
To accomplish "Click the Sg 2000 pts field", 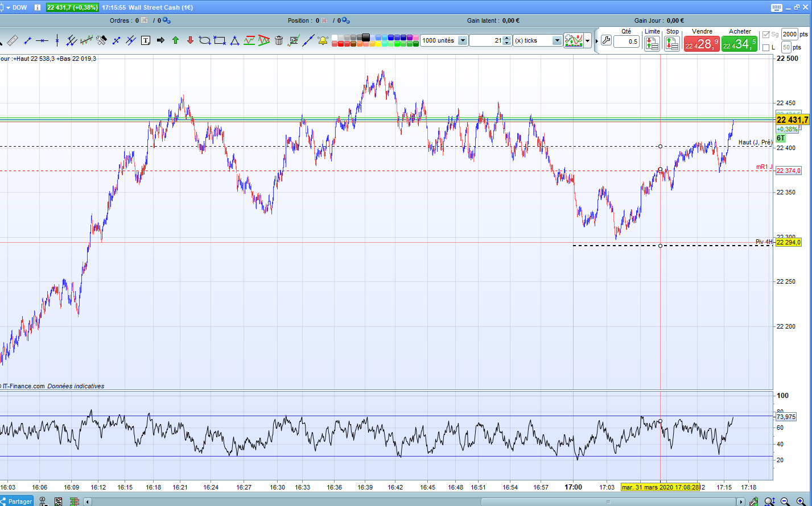I will pos(790,34).
